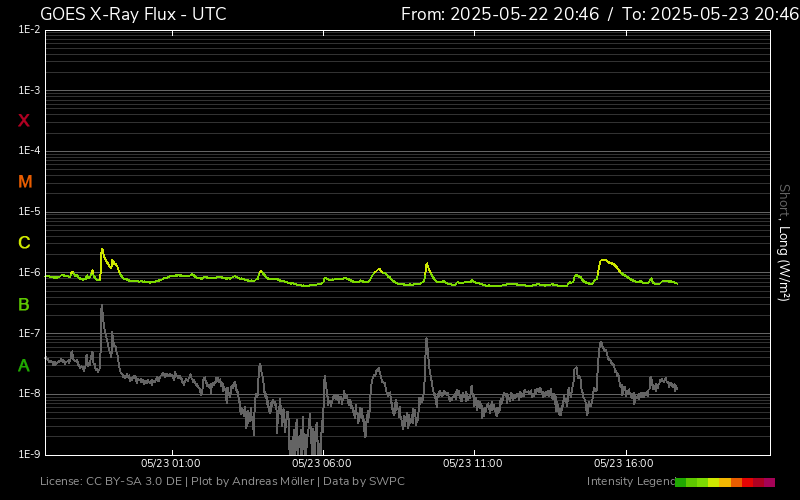Click the Intensity Legend label

tap(629, 482)
